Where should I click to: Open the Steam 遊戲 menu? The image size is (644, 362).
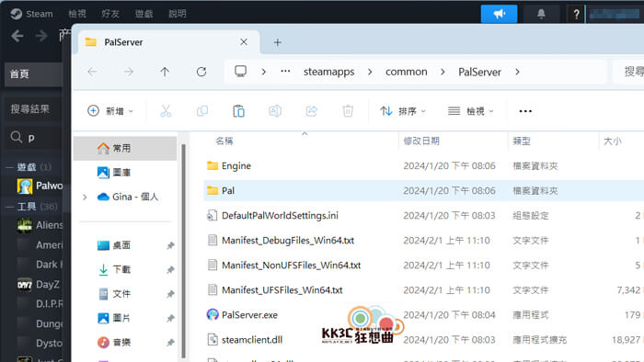[144, 14]
